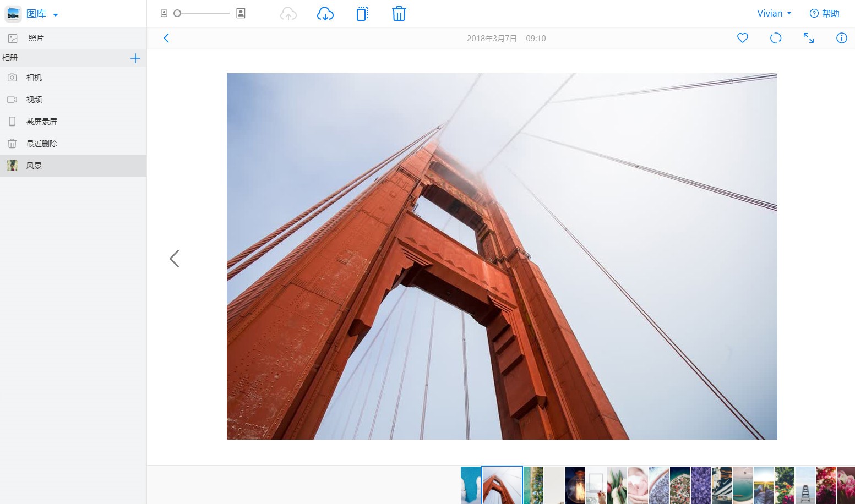Screen dimensions: 855x504
Task: Go to previous photo with left chevron
Action: click(175, 259)
